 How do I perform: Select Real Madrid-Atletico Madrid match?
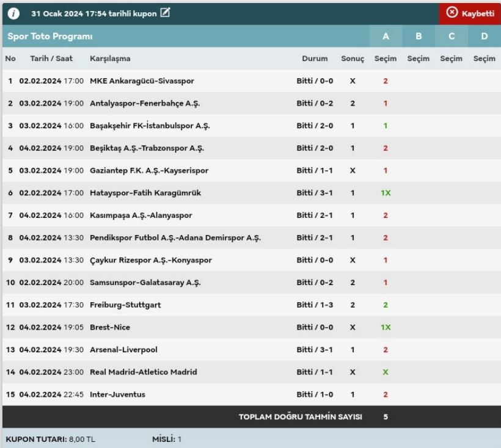tap(143, 372)
